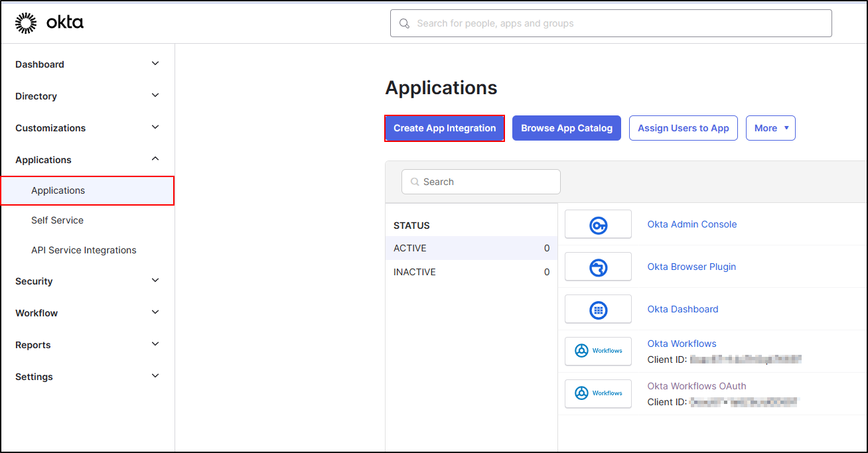Click the magnifier icon in top search bar
The width and height of the screenshot is (868, 453).
click(404, 24)
